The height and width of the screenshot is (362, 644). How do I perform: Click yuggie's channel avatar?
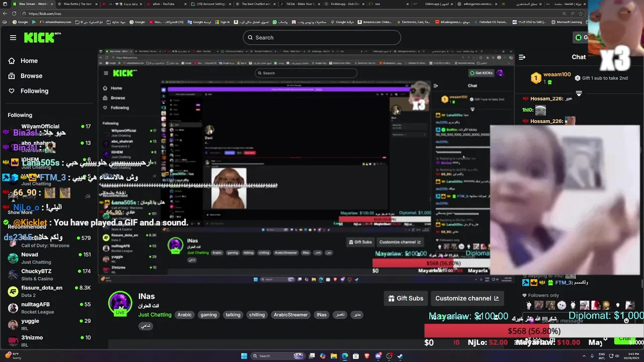click(13, 324)
